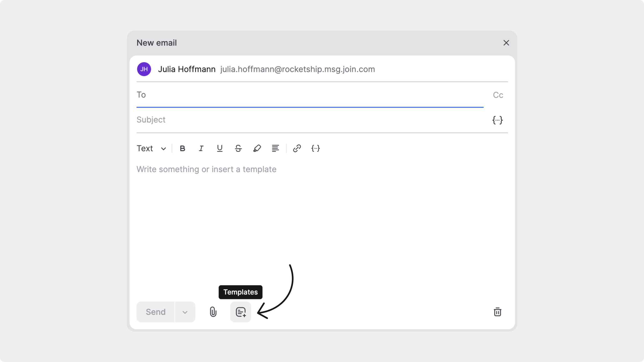The width and height of the screenshot is (644, 362).
Task: Open the Send options chevron
Action: coord(185,312)
